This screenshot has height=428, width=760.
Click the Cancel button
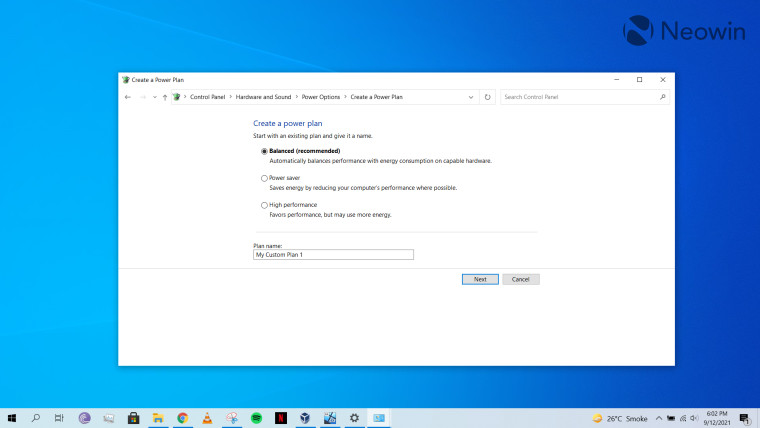click(x=521, y=279)
